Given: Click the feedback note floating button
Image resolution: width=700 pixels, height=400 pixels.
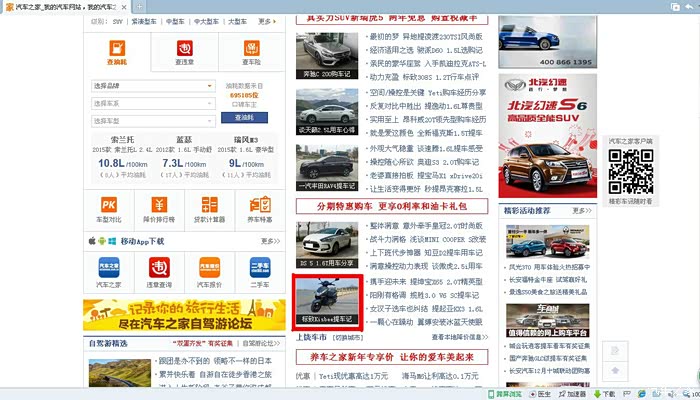Looking at the screenshot, I should (x=615, y=350).
